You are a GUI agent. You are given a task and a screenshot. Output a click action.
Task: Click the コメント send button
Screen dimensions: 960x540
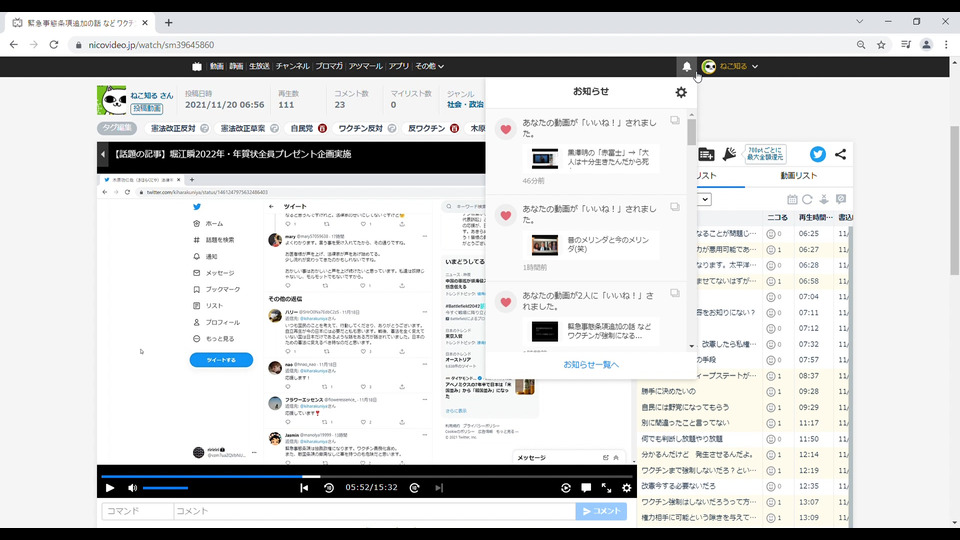point(601,511)
